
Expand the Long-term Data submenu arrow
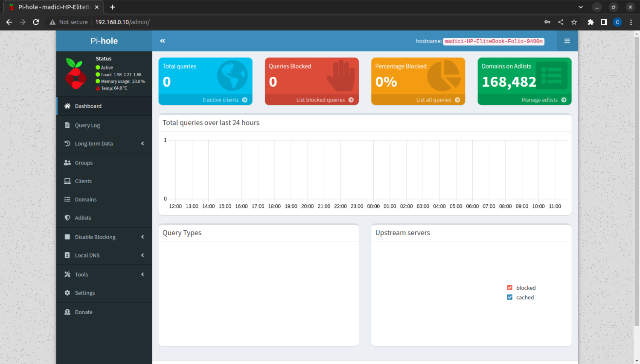click(x=143, y=144)
